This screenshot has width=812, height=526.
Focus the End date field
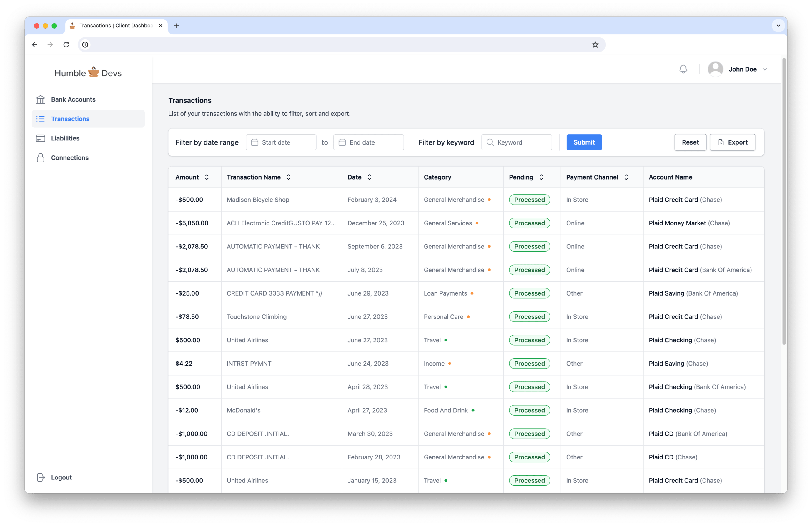368,142
